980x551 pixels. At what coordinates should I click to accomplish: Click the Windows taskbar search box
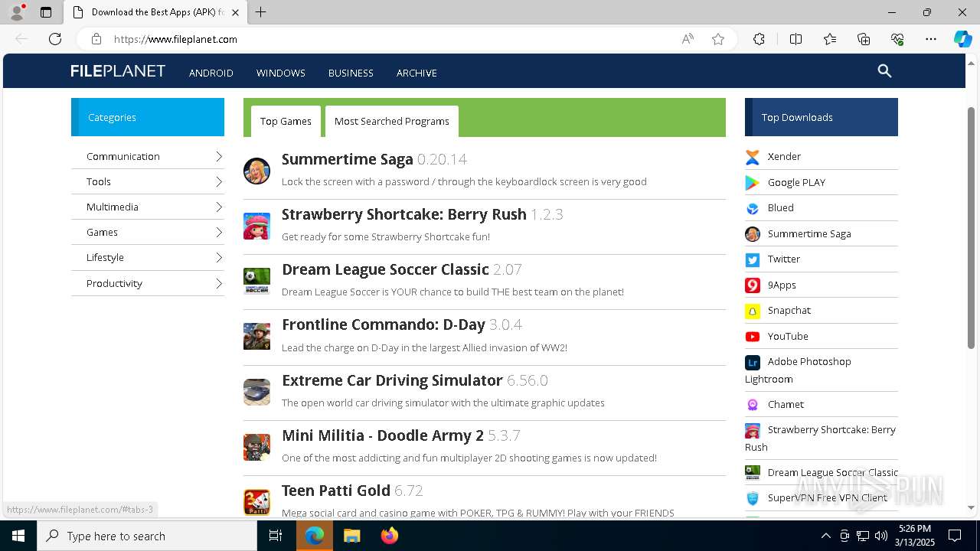click(x=147, y=536)
